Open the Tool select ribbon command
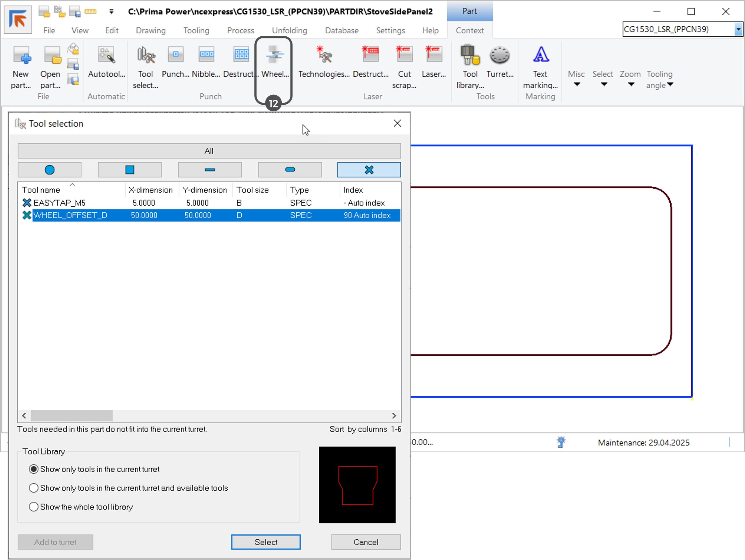 [146, 67]
